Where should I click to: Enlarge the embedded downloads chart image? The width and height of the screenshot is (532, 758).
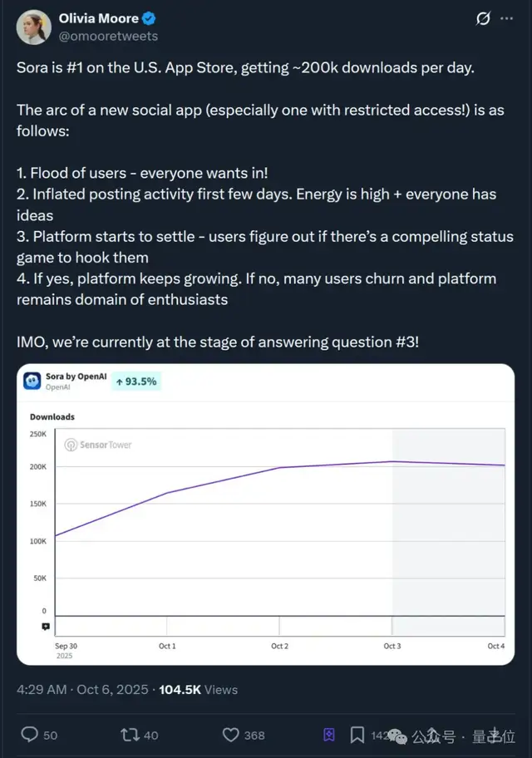[x=266, y=515]
